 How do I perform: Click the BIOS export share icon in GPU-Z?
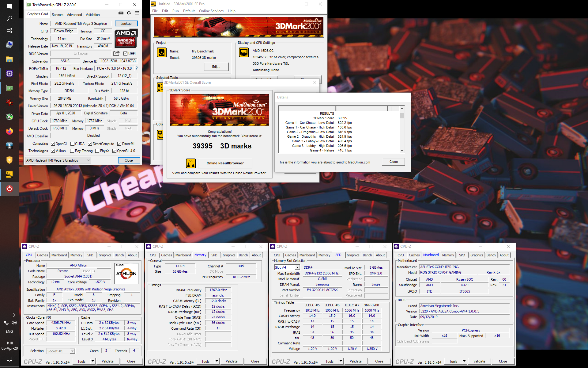click(x=117, y=53)
